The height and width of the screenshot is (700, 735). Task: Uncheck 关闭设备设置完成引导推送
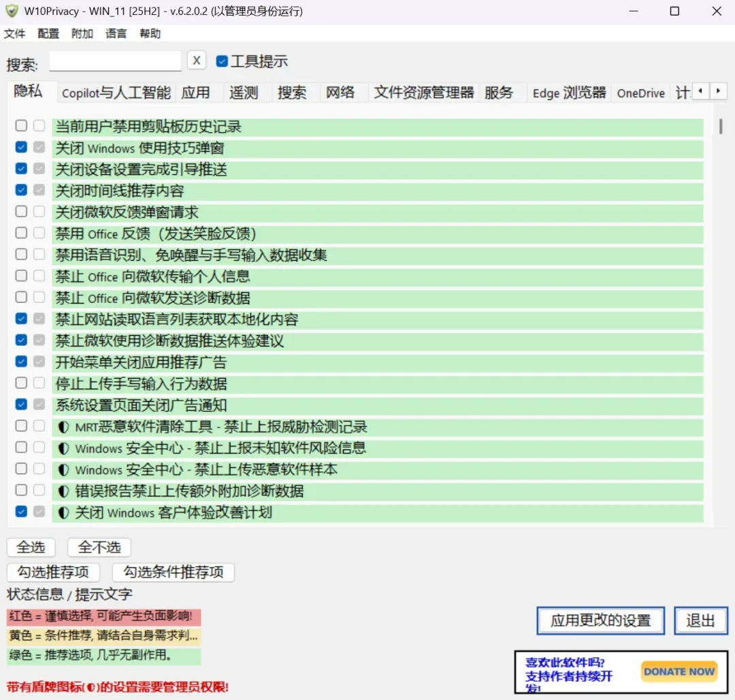pos(21,168)
